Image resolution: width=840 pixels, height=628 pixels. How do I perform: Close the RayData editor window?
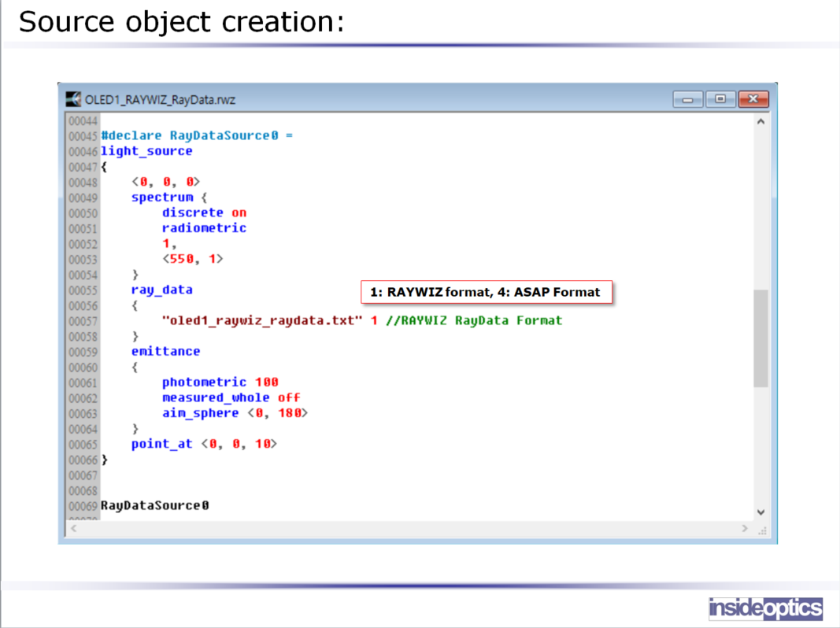click(x=753, y=99)
